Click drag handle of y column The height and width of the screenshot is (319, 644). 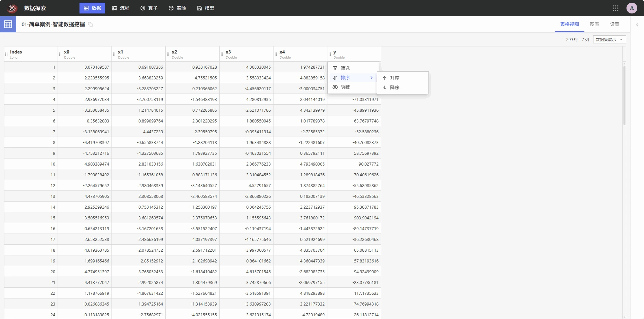(x=330, y=54)
